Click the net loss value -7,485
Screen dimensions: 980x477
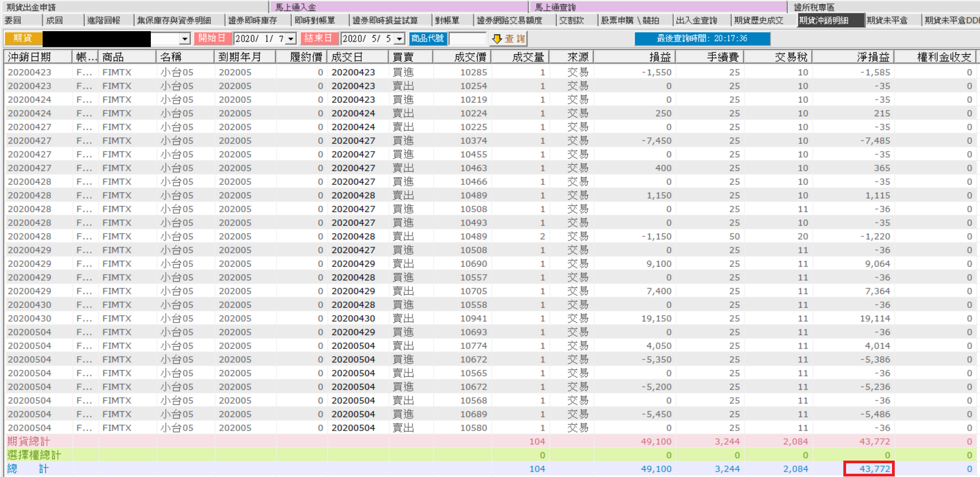[x=875, y=141]
